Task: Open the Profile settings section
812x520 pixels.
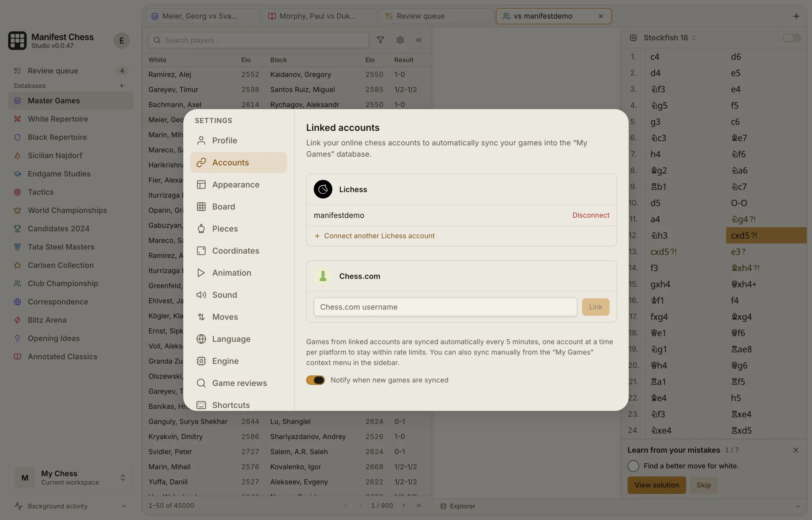Action: coord(239,140)
